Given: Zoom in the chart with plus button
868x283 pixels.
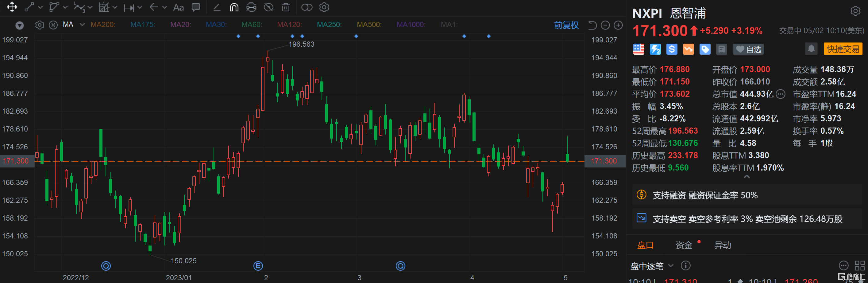Looking at the screenshot, I should pyautogui.click(x=618, y=25).
